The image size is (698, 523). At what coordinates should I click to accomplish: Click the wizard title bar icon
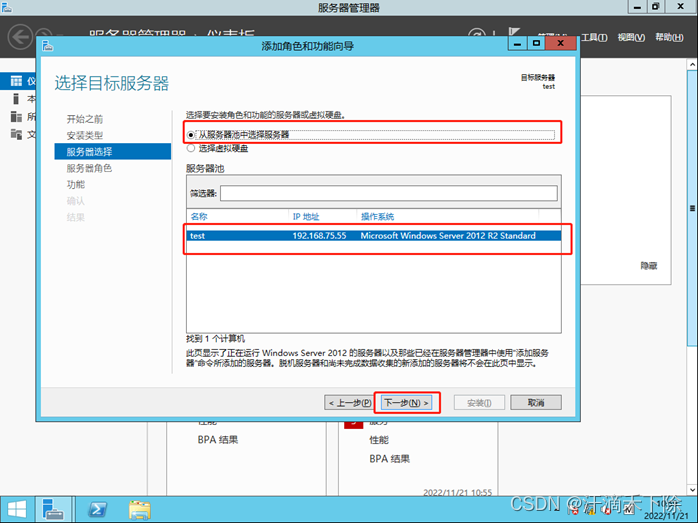48,45
